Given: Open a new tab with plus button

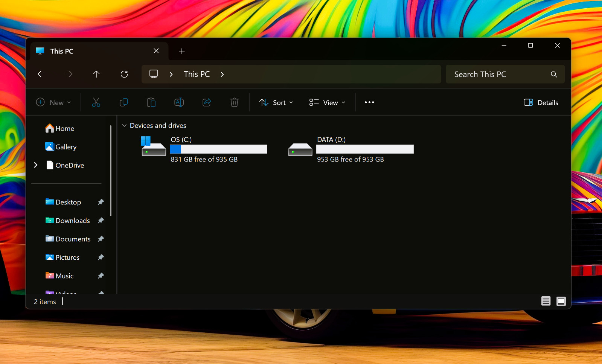Looking at the screenshot, I should pos(182,51).
